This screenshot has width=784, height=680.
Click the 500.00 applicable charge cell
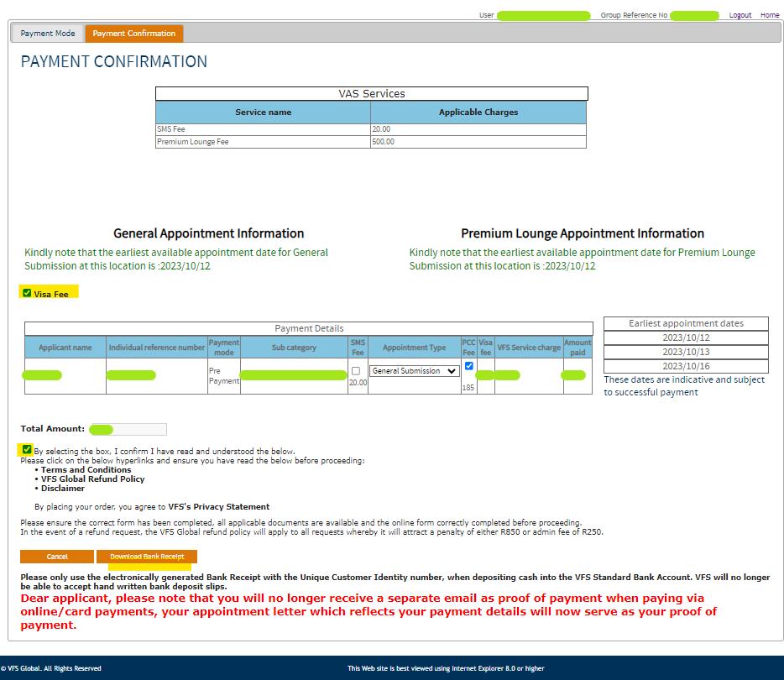478,142
